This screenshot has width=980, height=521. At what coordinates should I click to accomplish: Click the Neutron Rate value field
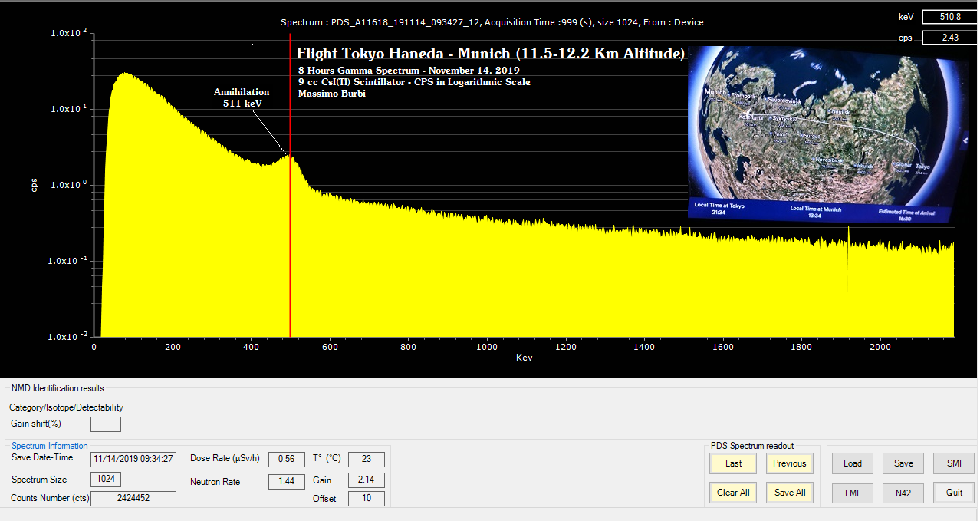[287, 482]
